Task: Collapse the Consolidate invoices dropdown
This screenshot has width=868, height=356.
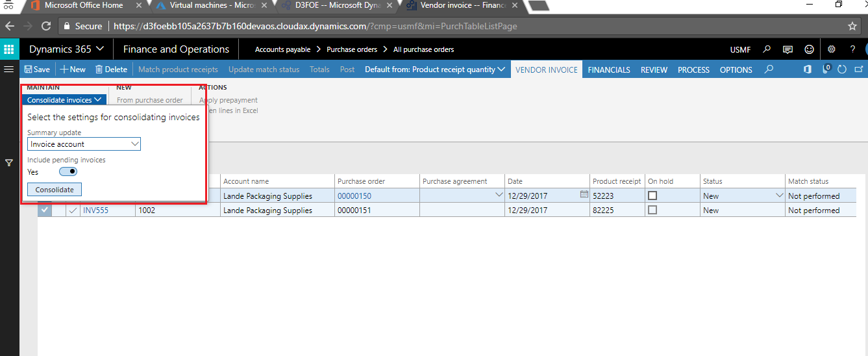Action: click(64, 100)
